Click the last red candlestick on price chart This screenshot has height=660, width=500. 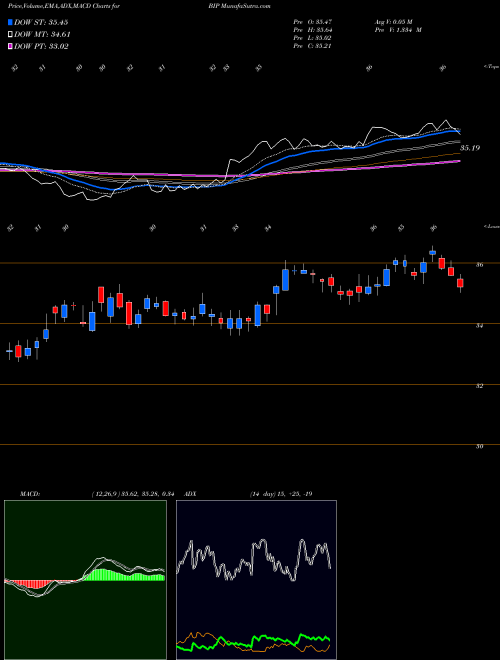(460, 283)
